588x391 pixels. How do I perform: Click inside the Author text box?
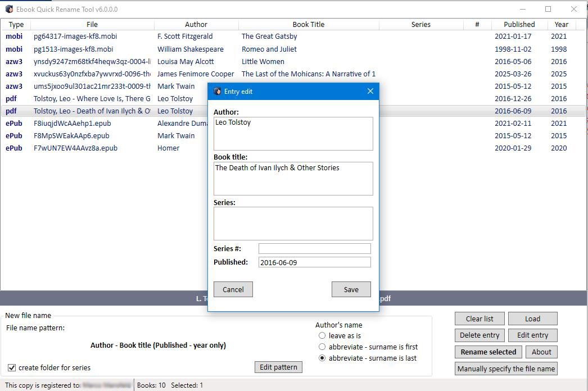tap(293, 133)
